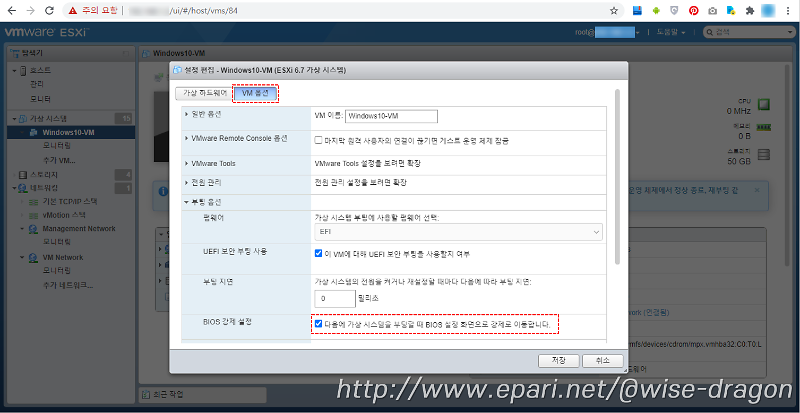
Task: Click the Windows10-VM icon in navigator tree
Action: click(33, 133)
